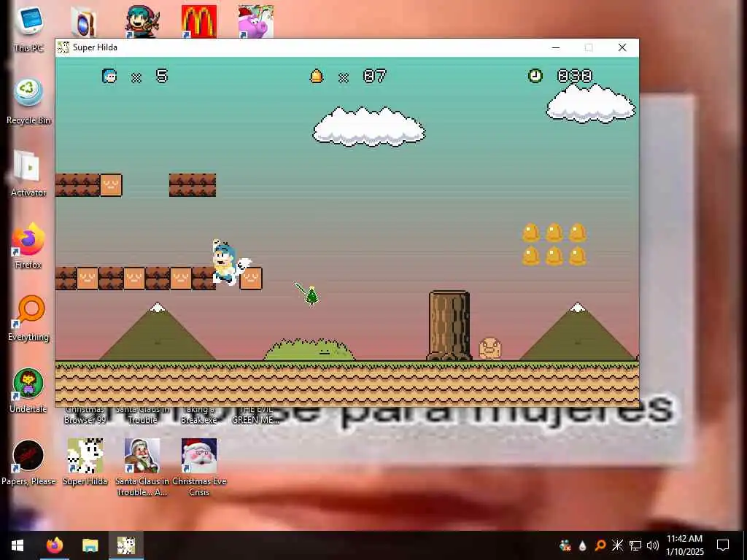
Task: Select the Super Hilda desktop shortcut
Action: pos(85,462)
